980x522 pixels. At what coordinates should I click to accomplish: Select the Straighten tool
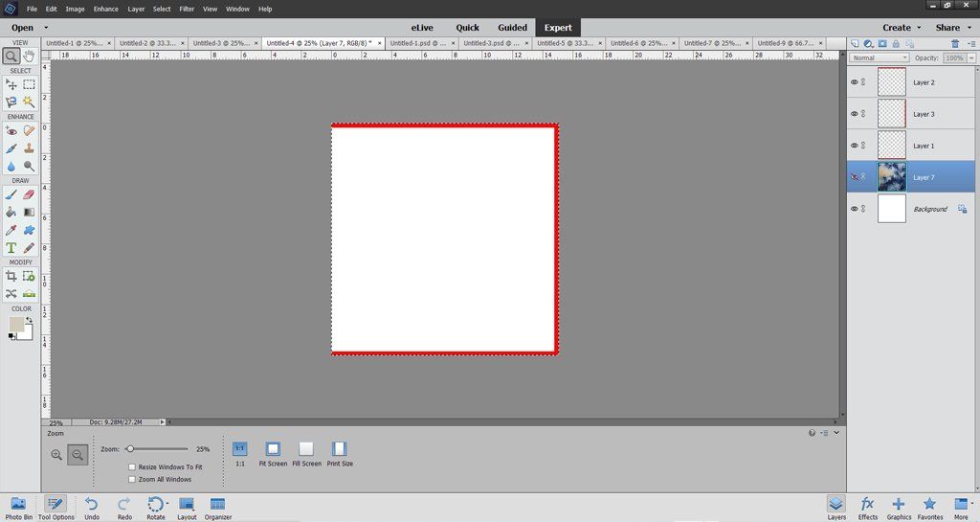point(29,293)
